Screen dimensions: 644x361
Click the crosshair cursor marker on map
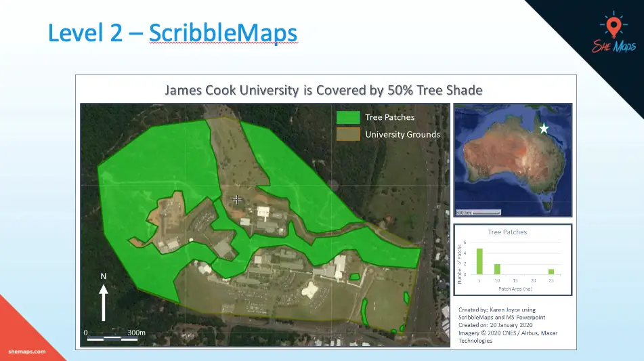click(237, 200)
